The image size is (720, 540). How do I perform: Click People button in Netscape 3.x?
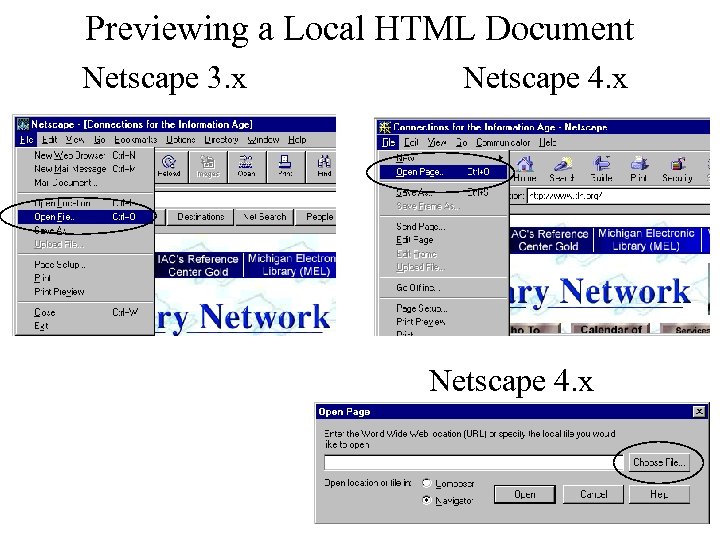pos(316,217)
